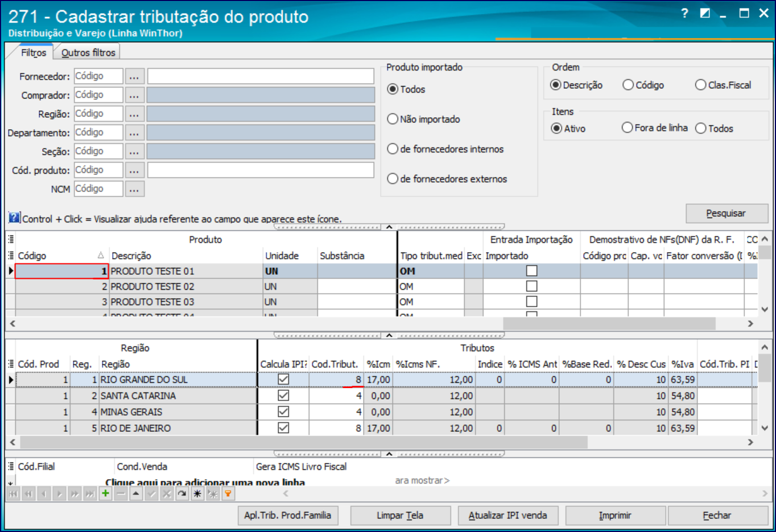776x532 pixels.
Task: Click the Fornecedor Código input field
Action: [x=98, y=76]
